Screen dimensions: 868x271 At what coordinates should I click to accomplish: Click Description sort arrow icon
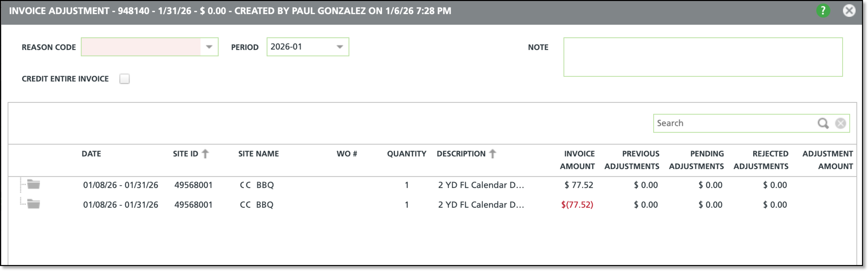pos(493,154)
